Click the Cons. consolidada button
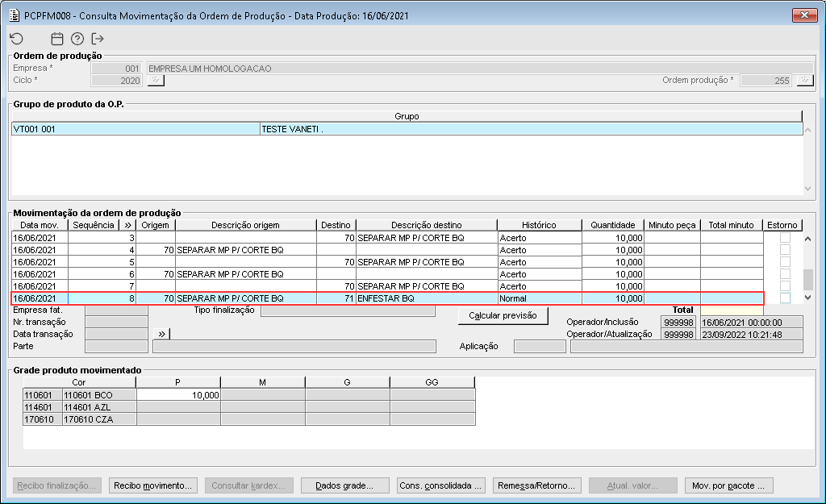This screenshot has width=826, height=504. 441,485
